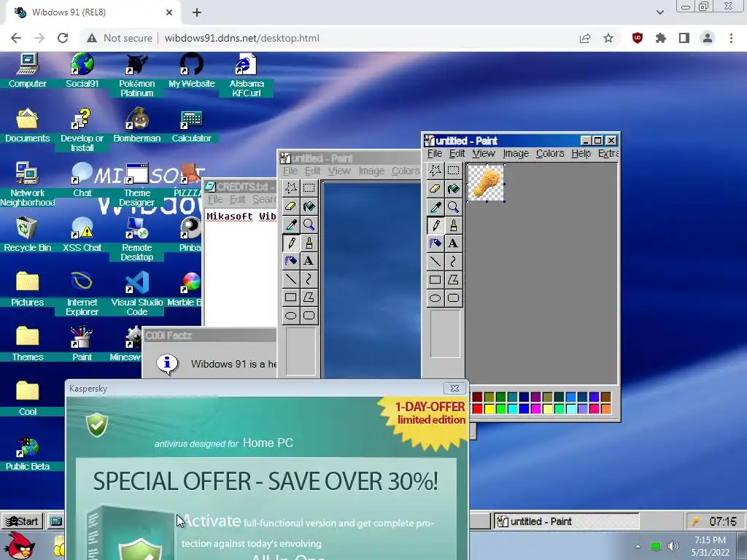Select the Rounded Rectangle tool in active Paint
This screenshot has width=747, height=560.
[x=453, y=298]
